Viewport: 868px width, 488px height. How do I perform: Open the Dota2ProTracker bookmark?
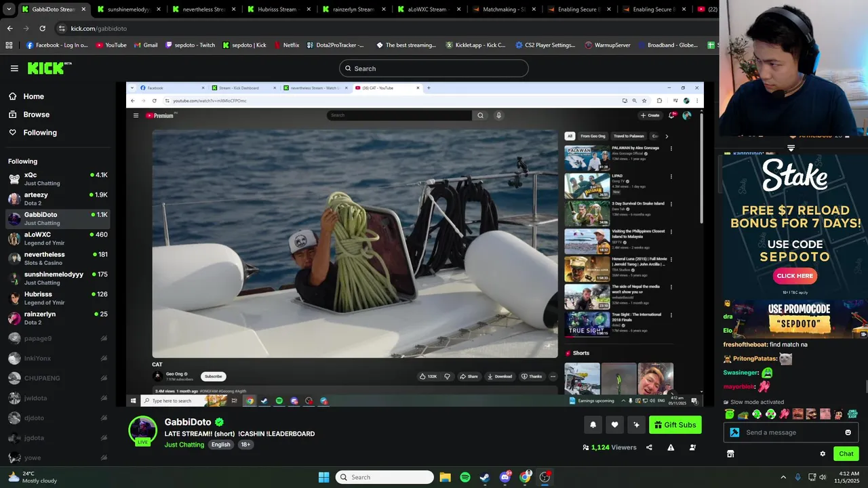[x=335, y=45]
